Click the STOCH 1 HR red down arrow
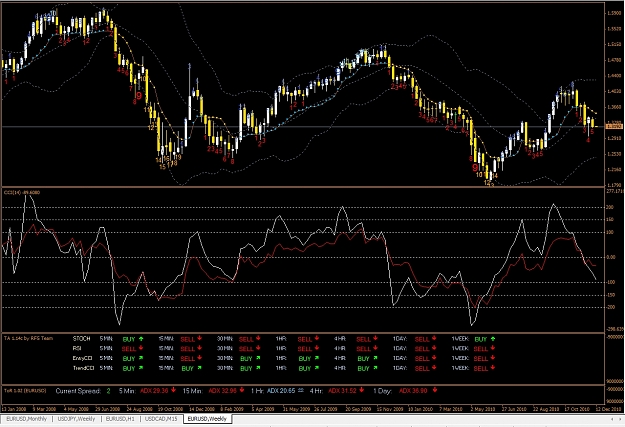The width and height of the screenshot is (625, 427). click(x=316, y=338)
